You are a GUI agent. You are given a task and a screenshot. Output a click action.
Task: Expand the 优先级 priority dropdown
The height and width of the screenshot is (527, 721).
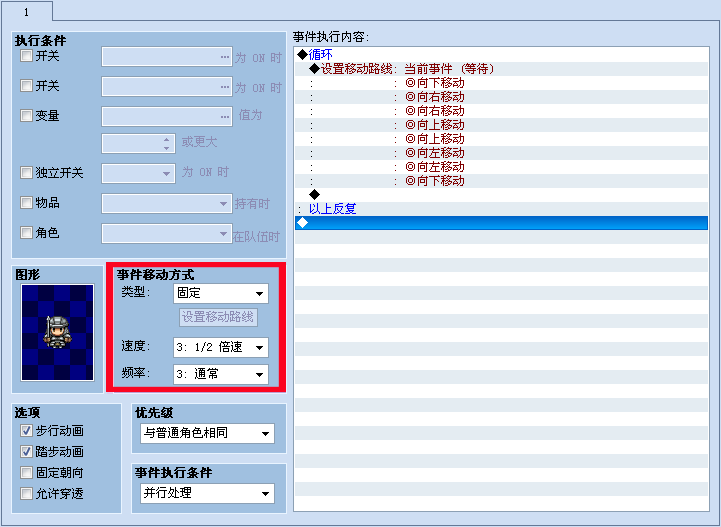[x=207, y=433]
